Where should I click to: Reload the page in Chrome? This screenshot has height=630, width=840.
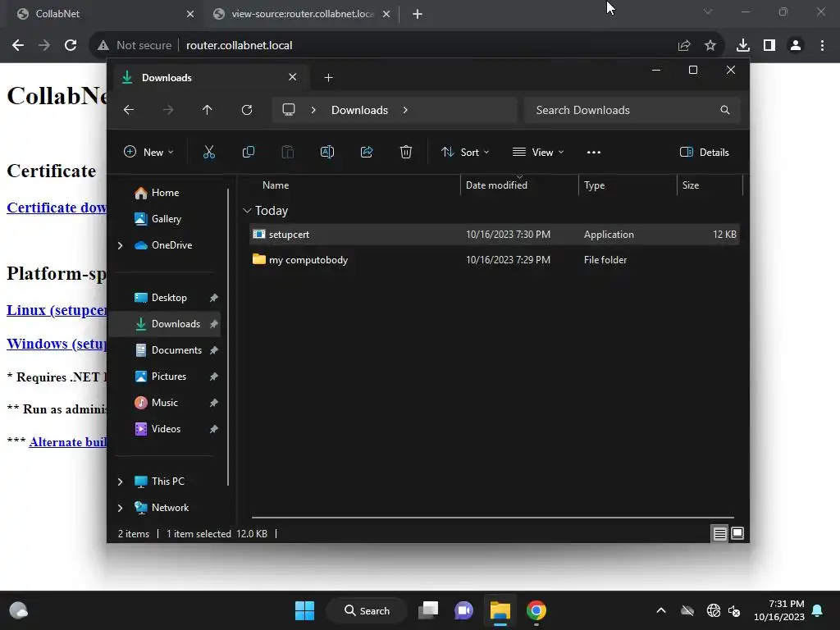(71, 46)
